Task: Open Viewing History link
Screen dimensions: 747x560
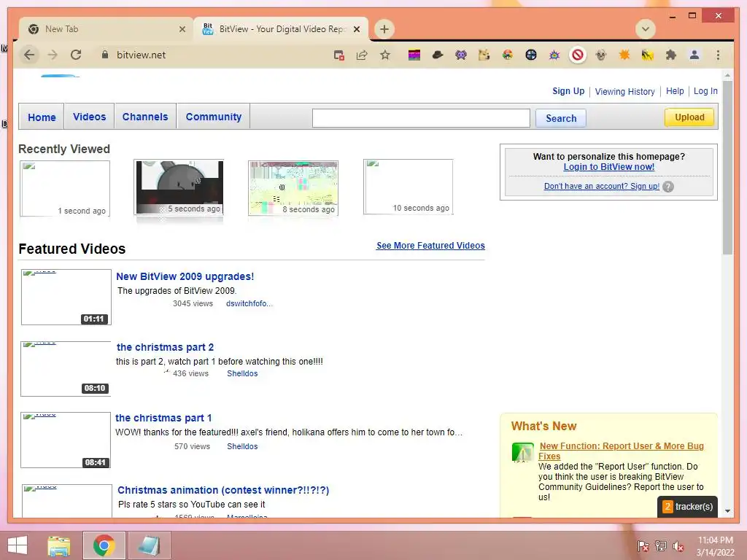Action: (624, 91)
